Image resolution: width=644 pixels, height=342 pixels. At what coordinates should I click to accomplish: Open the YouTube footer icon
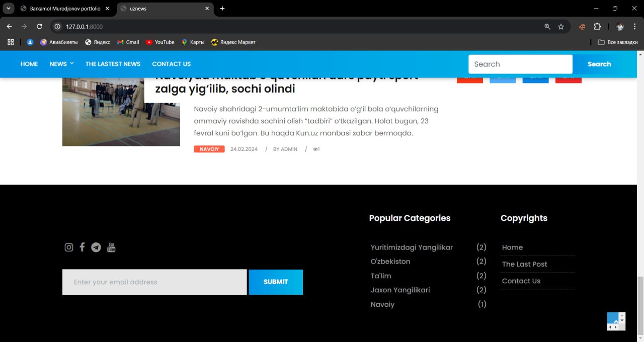point(111,247)
